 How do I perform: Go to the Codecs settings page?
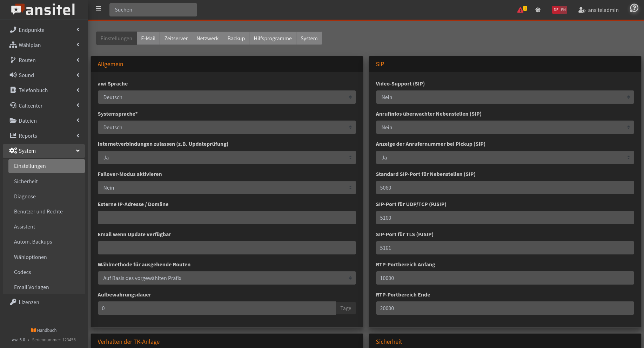tap(22, 272)
